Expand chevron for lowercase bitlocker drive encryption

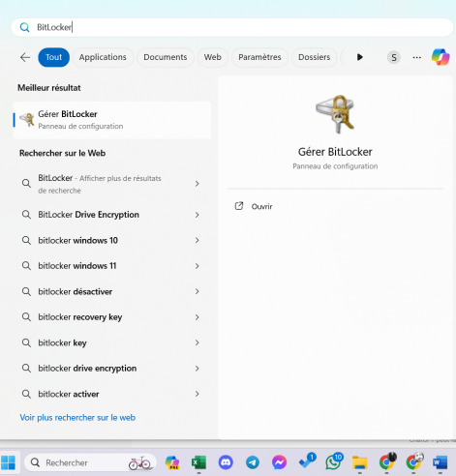coord(198,369)
